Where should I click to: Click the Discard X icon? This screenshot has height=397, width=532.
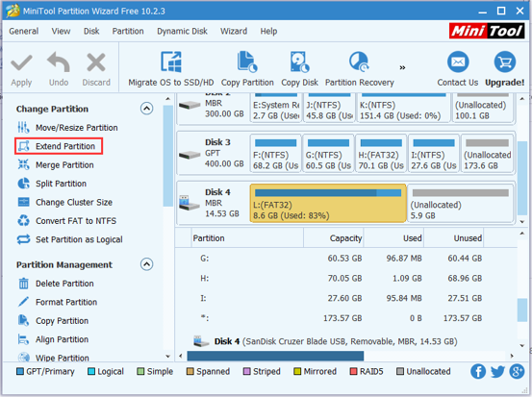coord(96,62)
